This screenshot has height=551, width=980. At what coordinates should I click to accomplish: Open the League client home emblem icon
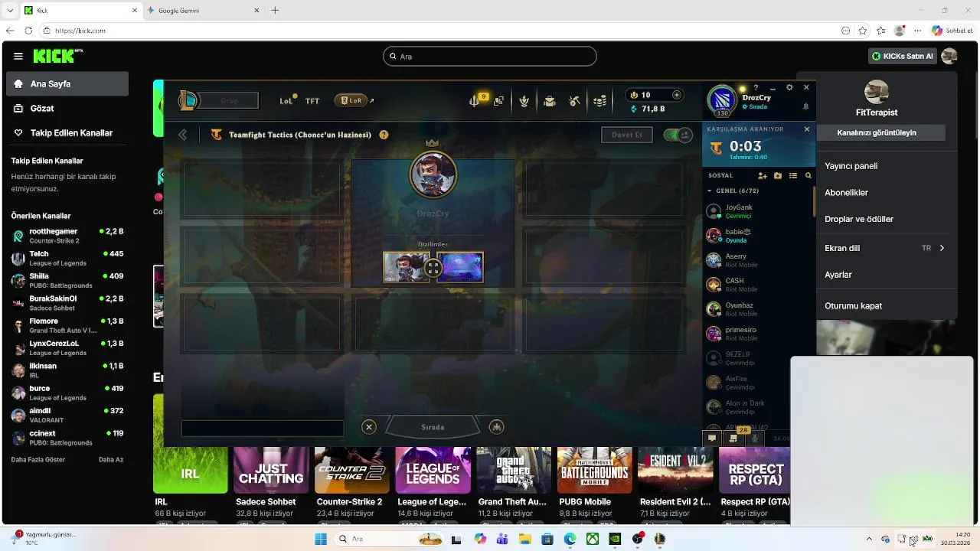[188, 100]
